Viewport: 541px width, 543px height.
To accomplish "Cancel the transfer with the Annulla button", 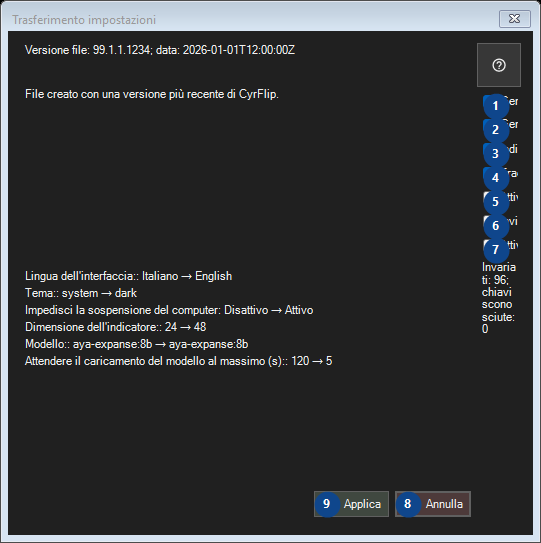I will click(x=433, y=504).
